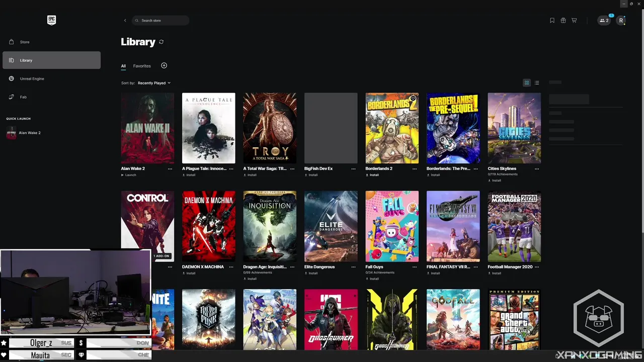Viewport: 644px width, 362px height.
Task: Open the Borderlands 2 cover
Action: pos(392,128)
